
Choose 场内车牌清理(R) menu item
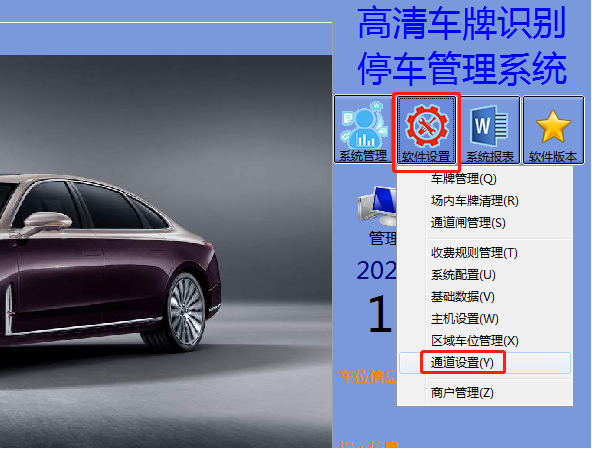(475, 201)
